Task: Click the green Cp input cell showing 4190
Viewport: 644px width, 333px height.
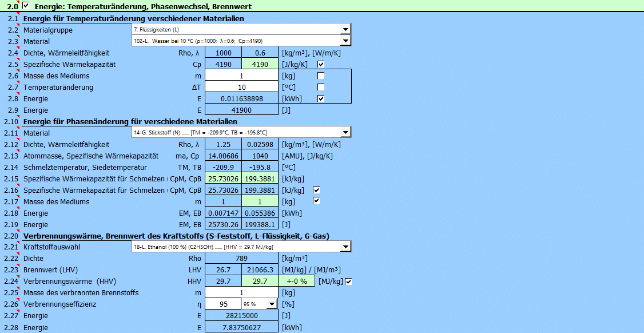Action: (260, 64)
